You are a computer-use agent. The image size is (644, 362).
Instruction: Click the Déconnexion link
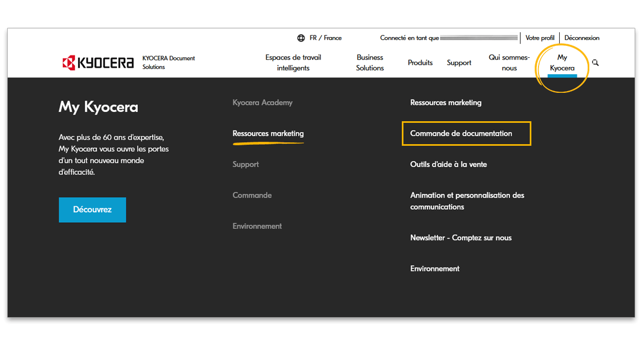(582, 38)
